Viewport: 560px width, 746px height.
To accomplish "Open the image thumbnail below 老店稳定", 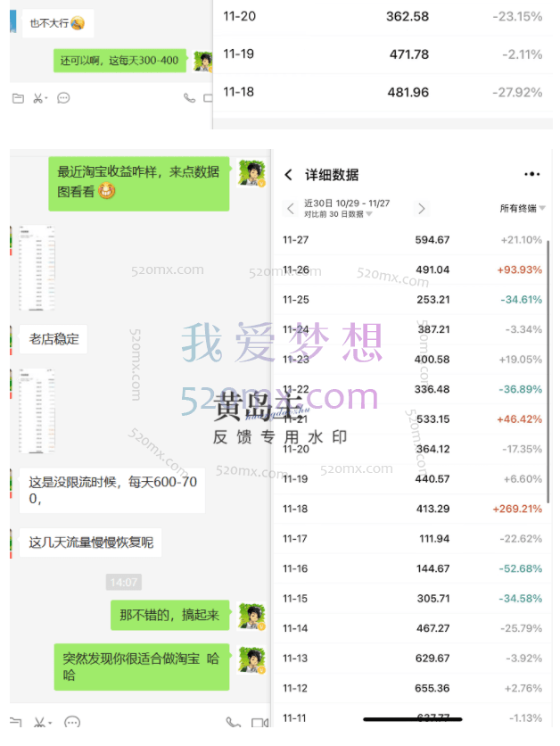I will [x=37, y=410].
